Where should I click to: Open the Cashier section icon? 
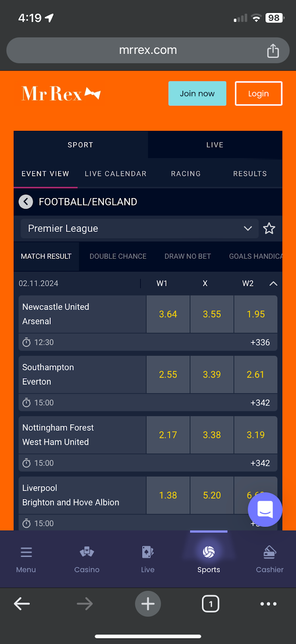(x=269, y=552)
